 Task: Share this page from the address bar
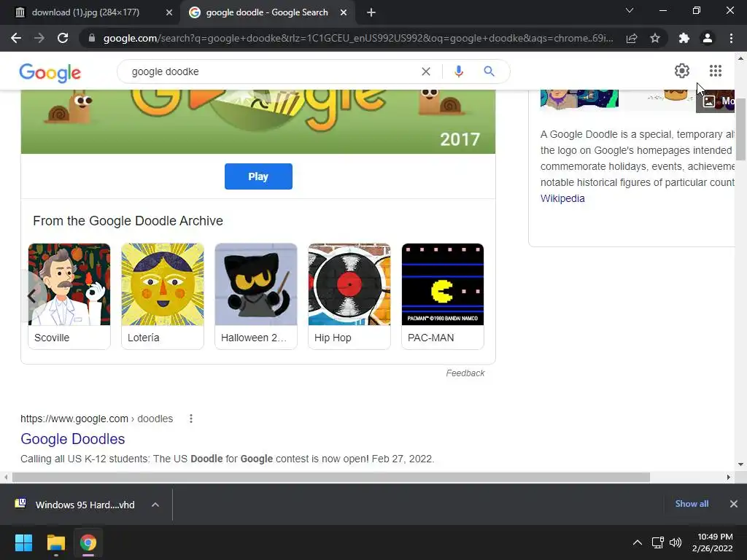click(632, 38)
